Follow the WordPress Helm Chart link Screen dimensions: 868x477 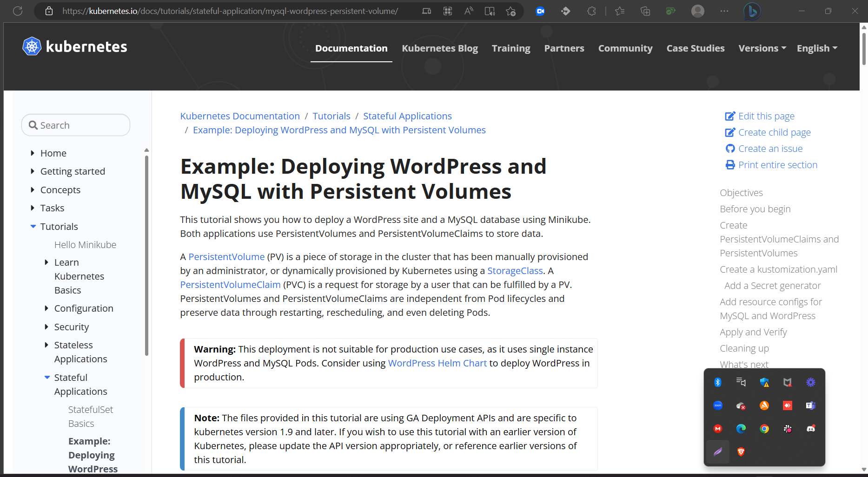pyautogui.click(x=437, y=363)
